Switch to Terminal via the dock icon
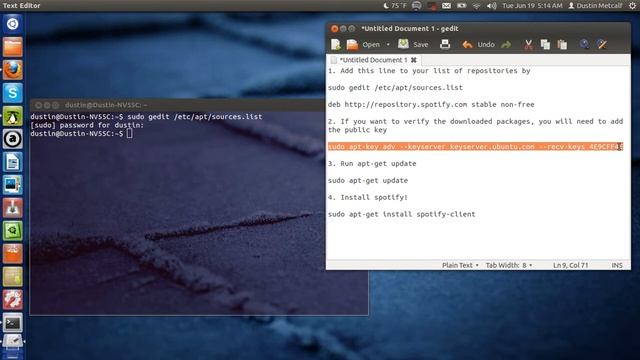Image resolution: width=640 pixels, height=360 pixels. tap(13, 323)
